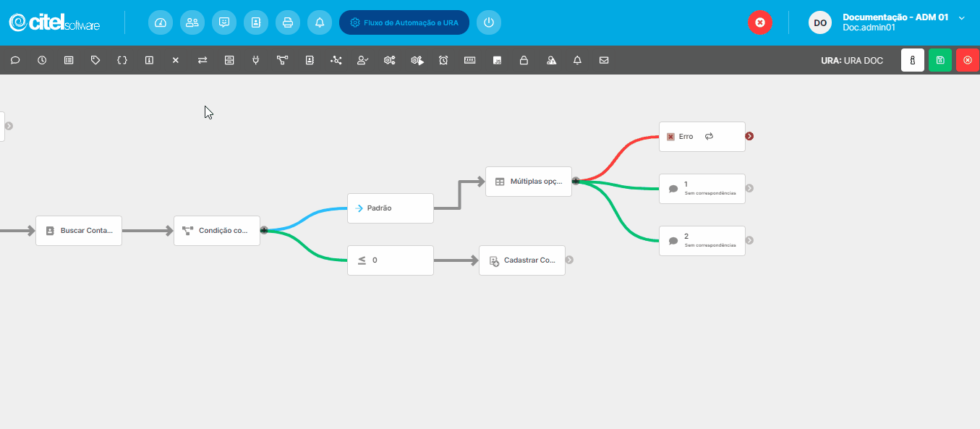The image size is (980, 429).
Task: Click the white info button beside URA DOC
Action: 913,60
